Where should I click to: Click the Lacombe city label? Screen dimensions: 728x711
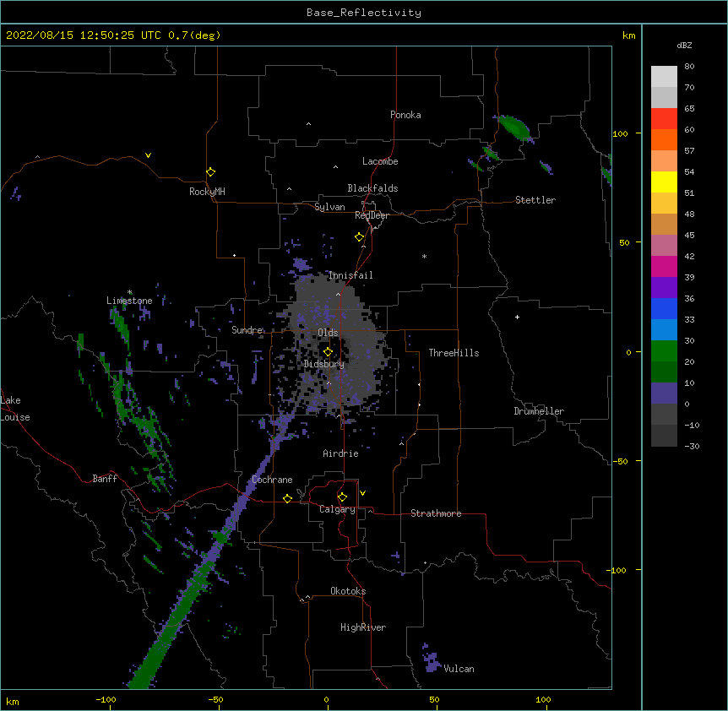(380, 161)
